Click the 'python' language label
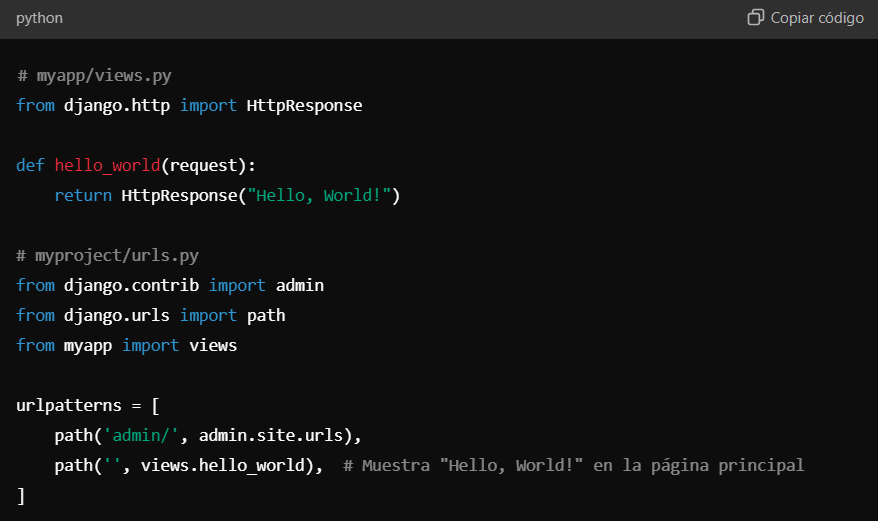This screenshot has height=521, width=878. pyautogui.click(x=39, y=18)
